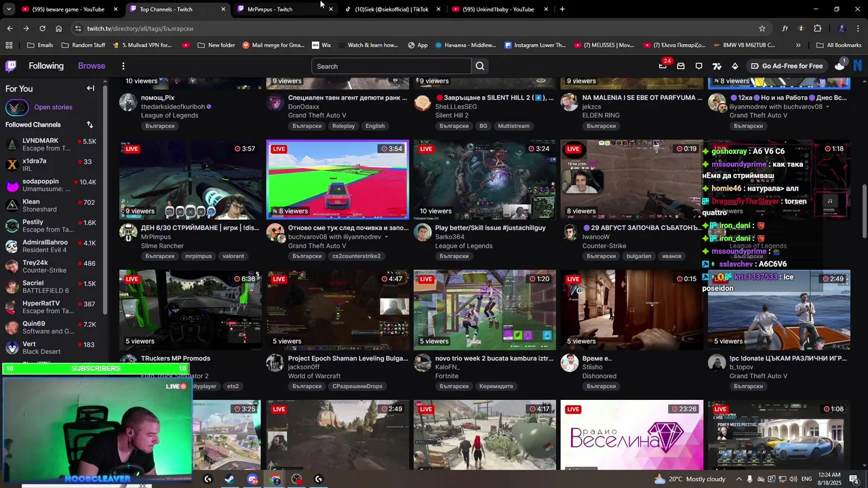868x488 pixels.
Task: Click the mrpimpus tag
Action: click(x=199, y=256)
